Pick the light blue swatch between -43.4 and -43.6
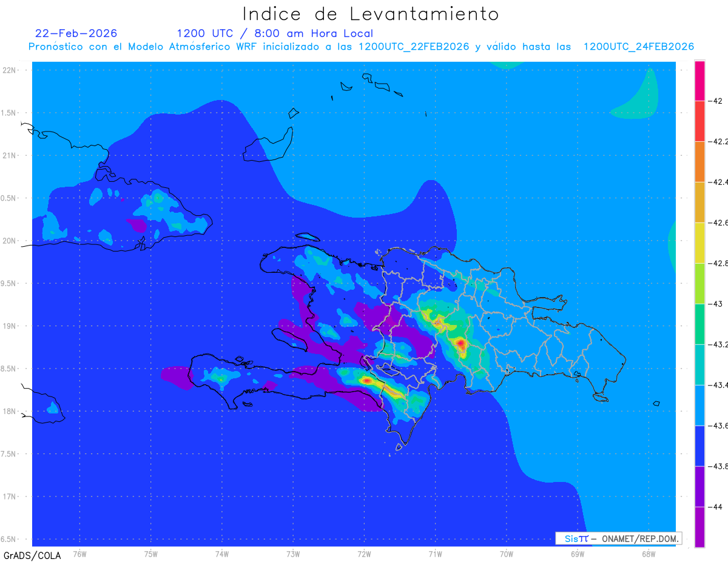The image size is (728, 562). (x=699, y=406)
